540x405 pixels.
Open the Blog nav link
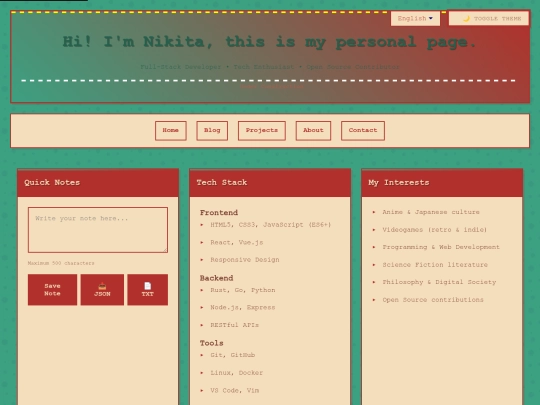click(x=212, y=131)
